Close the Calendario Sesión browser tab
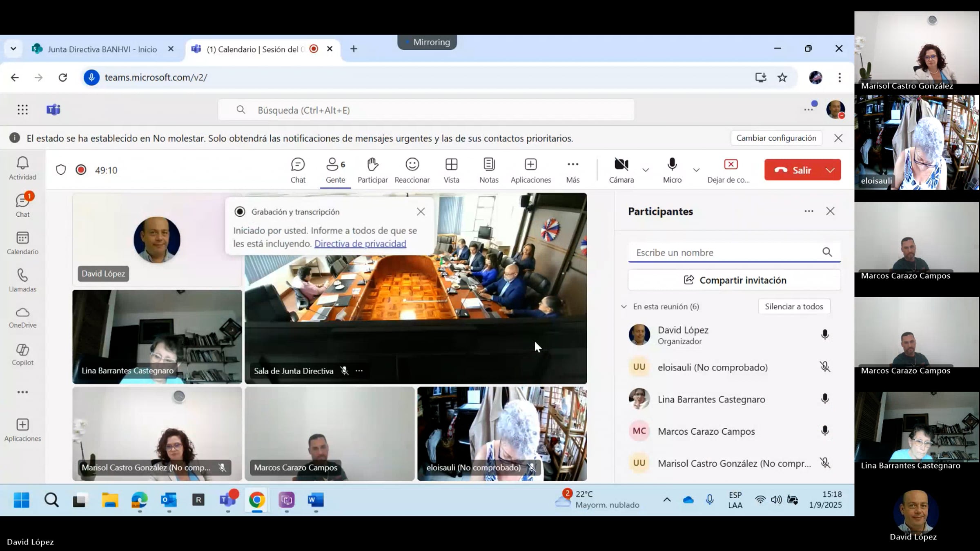980x551 pixels. pos(330,49)
